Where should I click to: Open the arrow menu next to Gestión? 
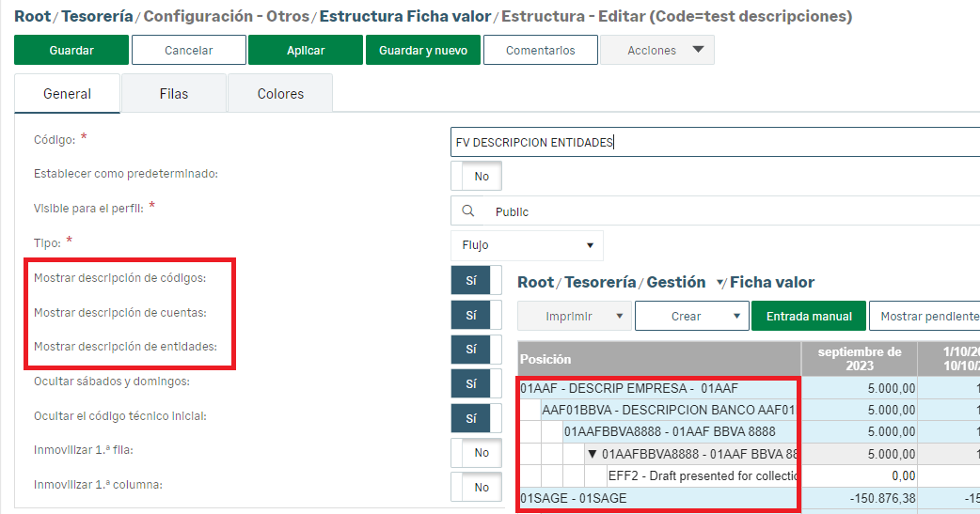click(720, 283)
